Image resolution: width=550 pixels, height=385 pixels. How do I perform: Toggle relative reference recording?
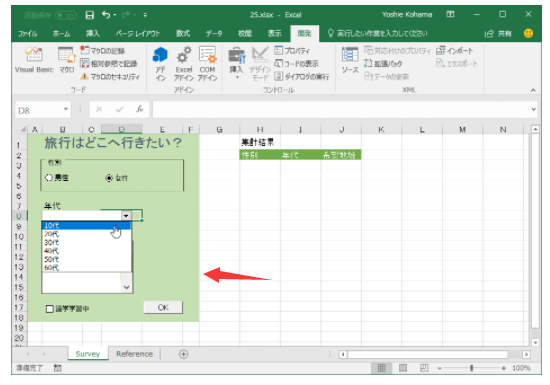109,63
